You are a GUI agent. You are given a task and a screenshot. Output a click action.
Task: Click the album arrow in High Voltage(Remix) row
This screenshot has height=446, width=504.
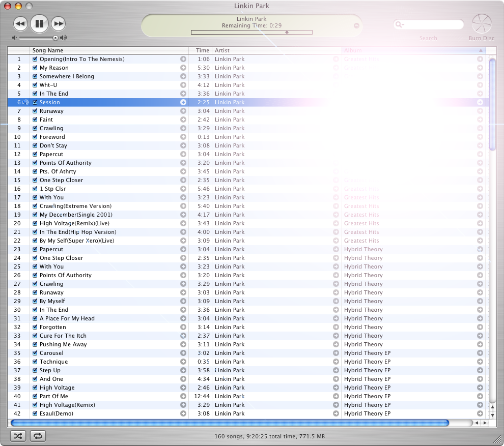[480, 405]
